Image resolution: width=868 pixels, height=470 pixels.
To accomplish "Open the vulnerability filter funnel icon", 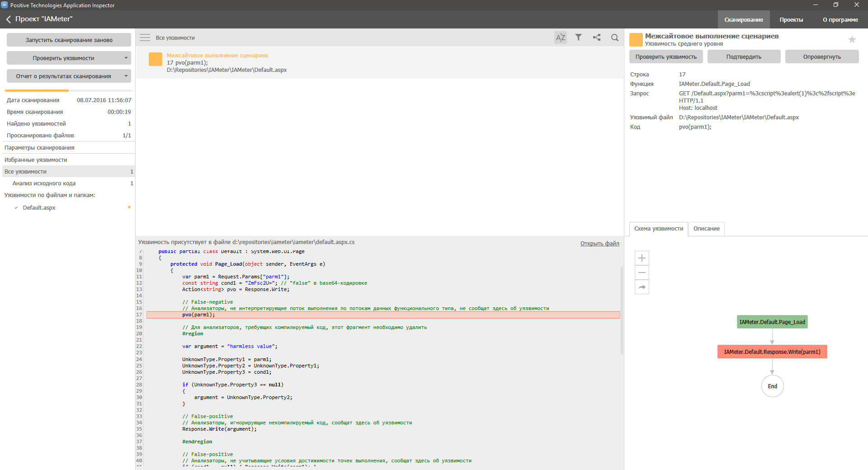I will click(x=579, y=38).
